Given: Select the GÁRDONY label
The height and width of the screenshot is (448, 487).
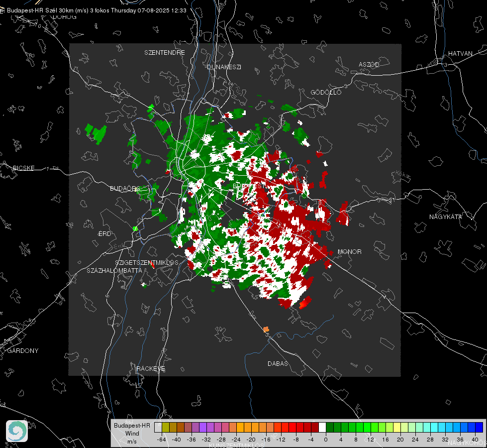Looking at the screenshot, I should 23,351.
